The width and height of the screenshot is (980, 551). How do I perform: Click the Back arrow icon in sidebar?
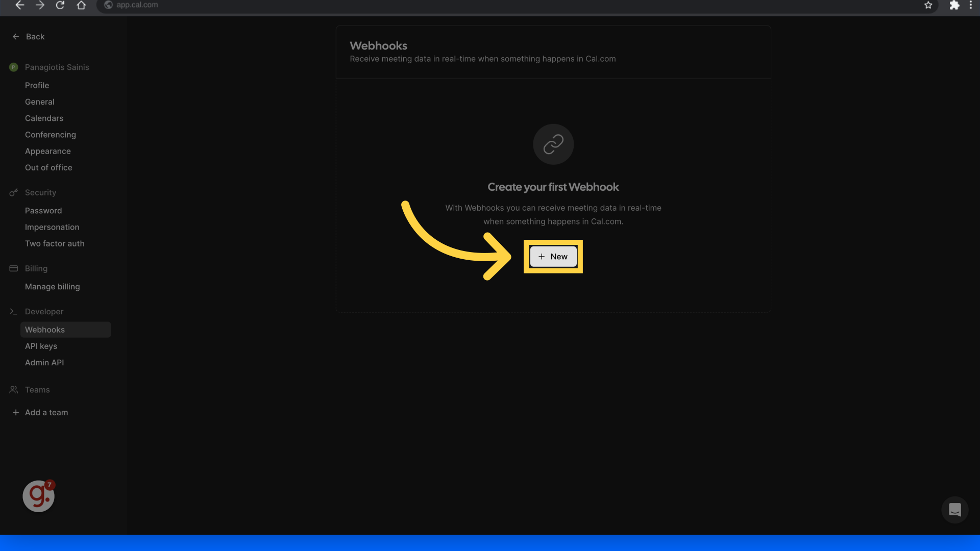(16, 37)
